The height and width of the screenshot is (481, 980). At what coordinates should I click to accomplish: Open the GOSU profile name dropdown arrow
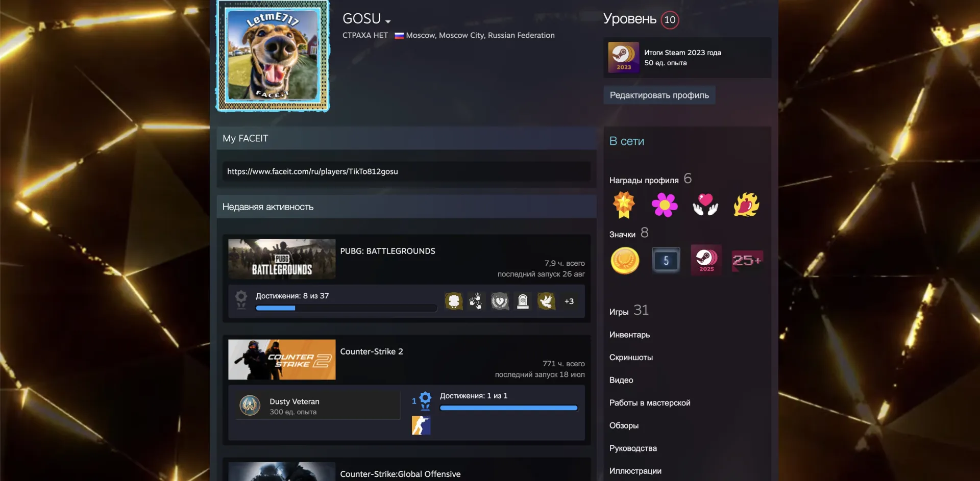[x=388, y=21]
